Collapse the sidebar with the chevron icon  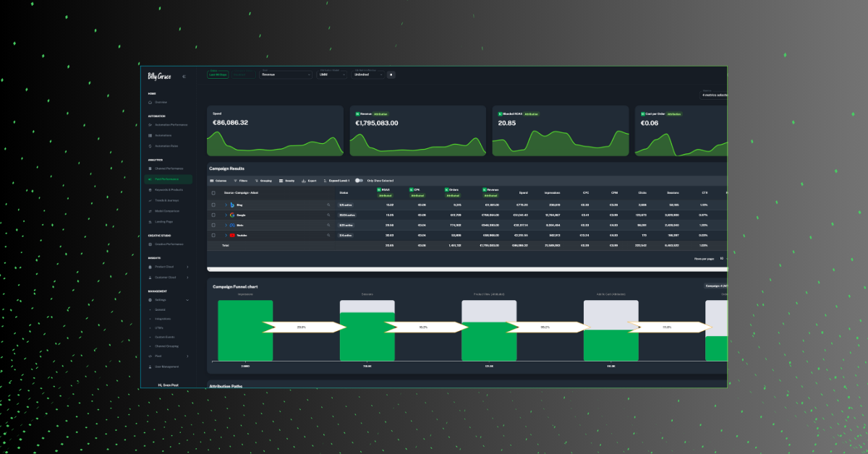(x=184, y=76)
